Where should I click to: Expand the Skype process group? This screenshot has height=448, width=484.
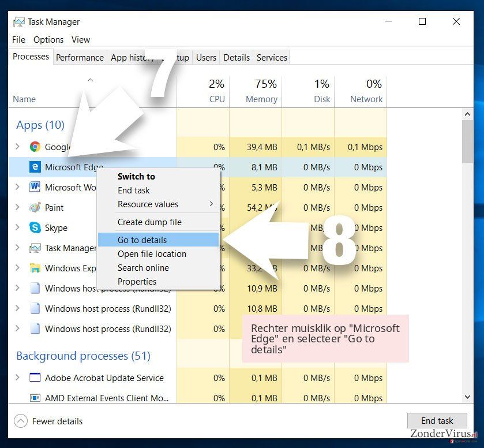tap(17, 227)
